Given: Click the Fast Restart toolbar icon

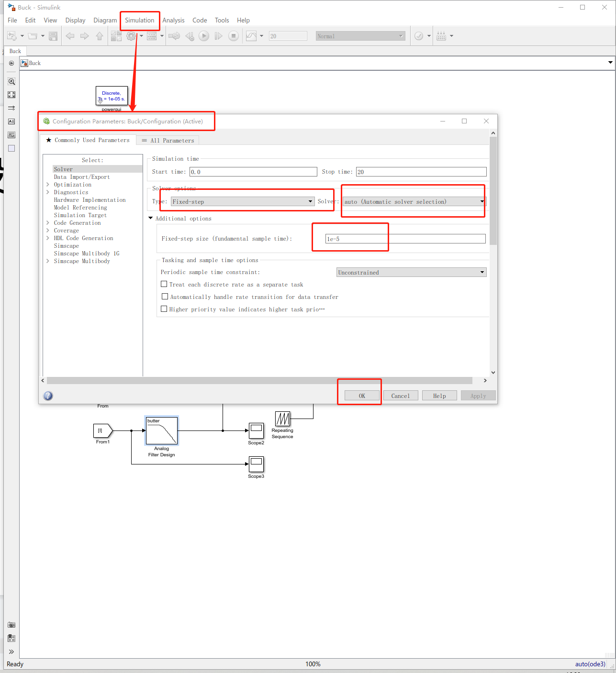Looking at the screenshot, I should 174,36.
